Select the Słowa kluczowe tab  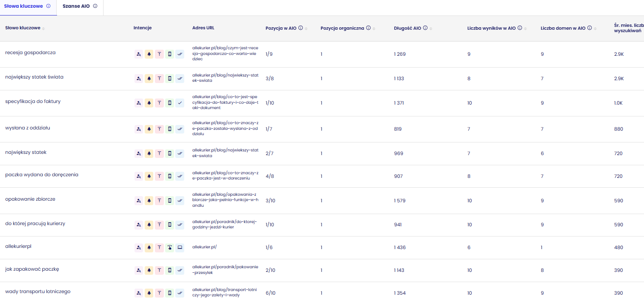point(23,6)
